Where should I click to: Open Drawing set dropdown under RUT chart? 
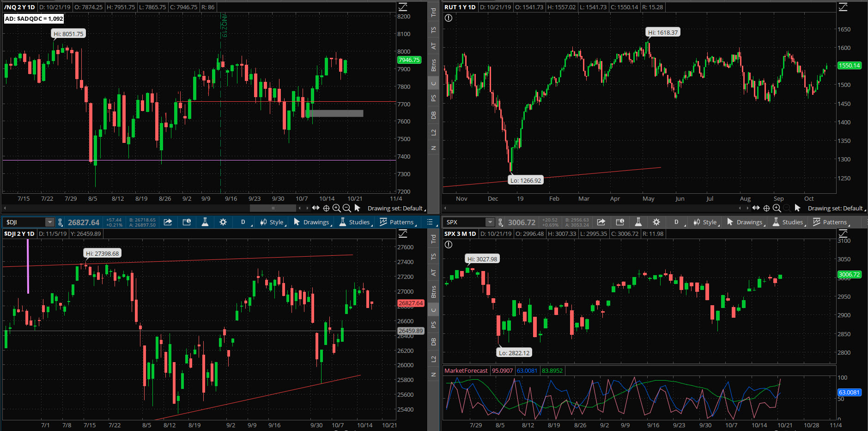click(837, 209)
